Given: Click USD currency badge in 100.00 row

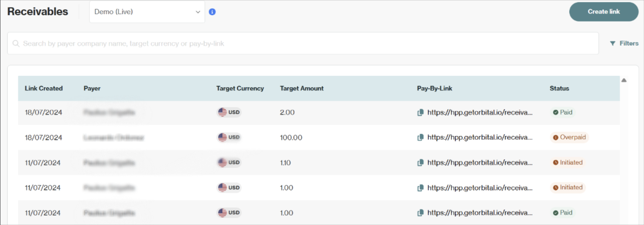Looking at the screenshot, I should 229,137.
